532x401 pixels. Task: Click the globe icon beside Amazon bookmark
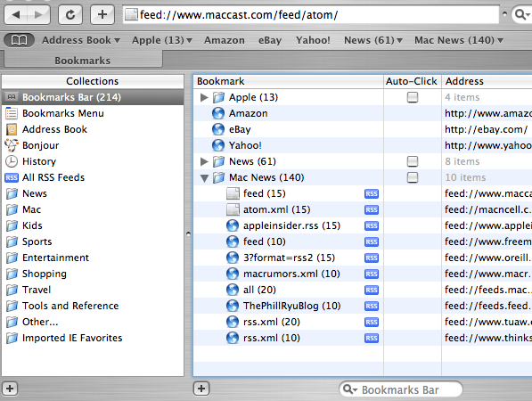[x=218, y=113]
